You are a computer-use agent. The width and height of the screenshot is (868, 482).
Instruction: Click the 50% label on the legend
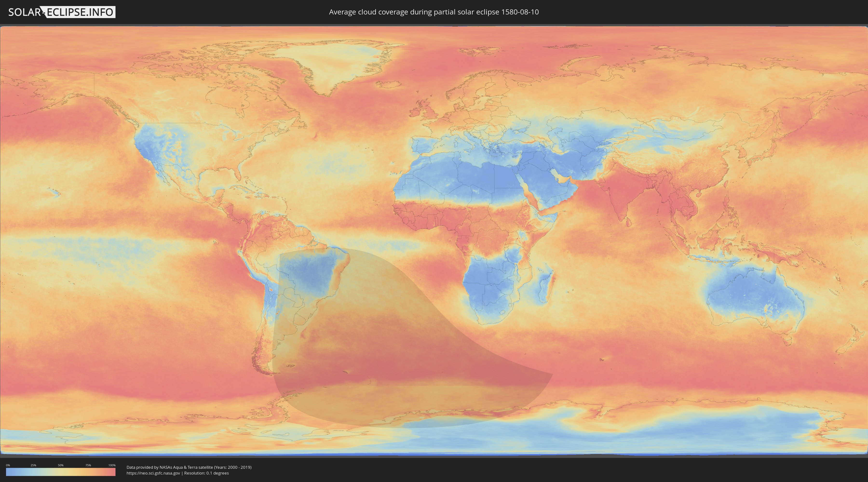(61, 465)
